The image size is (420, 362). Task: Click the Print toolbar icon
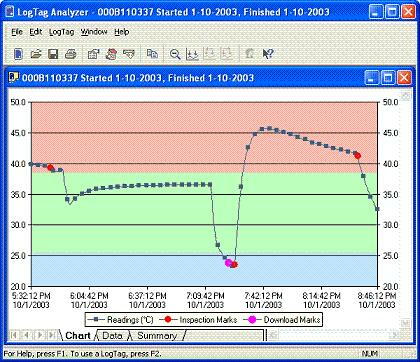pyautogui.click(x=70, y=54)
